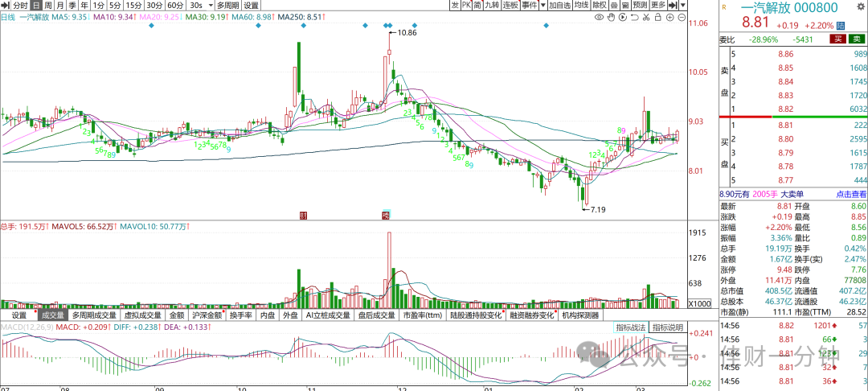Select the 金额 indicator tab
The width and height of the screenshot is (868, 391).
(x=177, y=315)
